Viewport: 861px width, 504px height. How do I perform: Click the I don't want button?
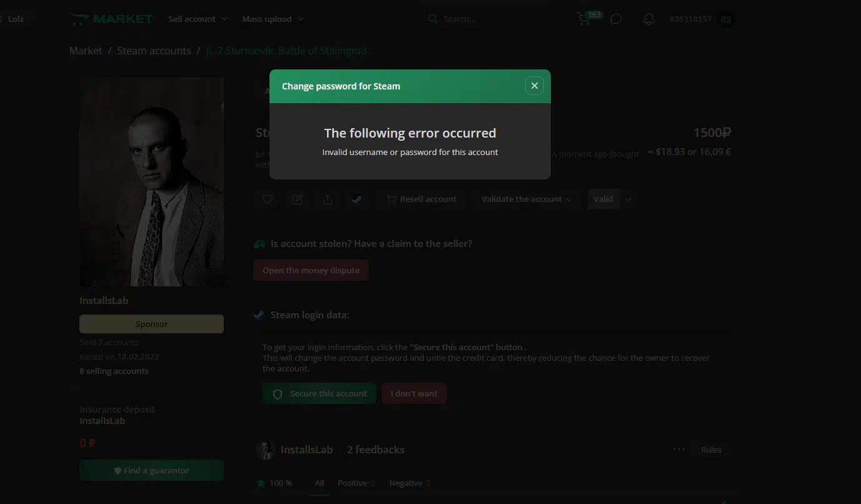coord(414,394)
